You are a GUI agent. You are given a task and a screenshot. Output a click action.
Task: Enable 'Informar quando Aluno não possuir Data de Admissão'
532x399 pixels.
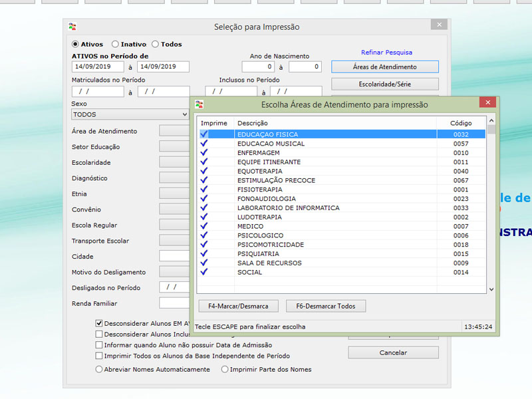pos(99,345)
